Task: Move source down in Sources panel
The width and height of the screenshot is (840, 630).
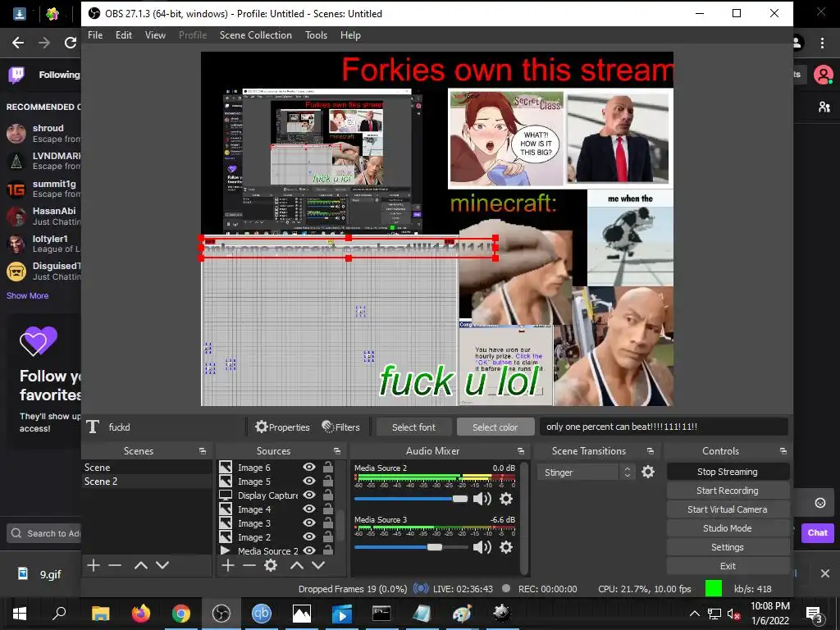Action: [318, 565]
